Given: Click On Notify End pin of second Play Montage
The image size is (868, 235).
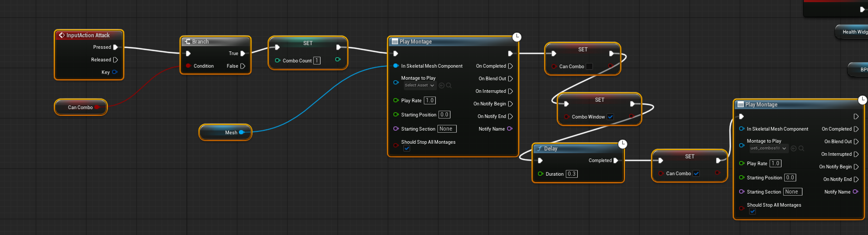Looking at the screenshot, I should (x=856, y=179).
